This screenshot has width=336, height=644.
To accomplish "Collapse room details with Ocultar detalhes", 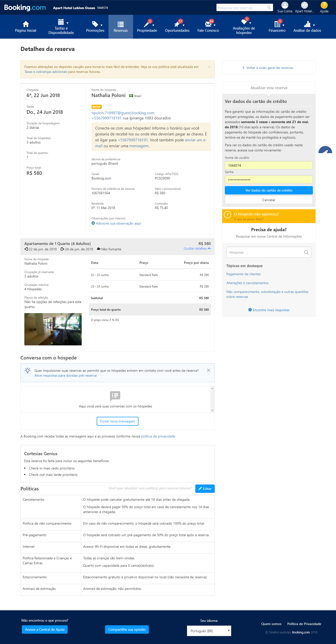I will (x=197, y=248).
